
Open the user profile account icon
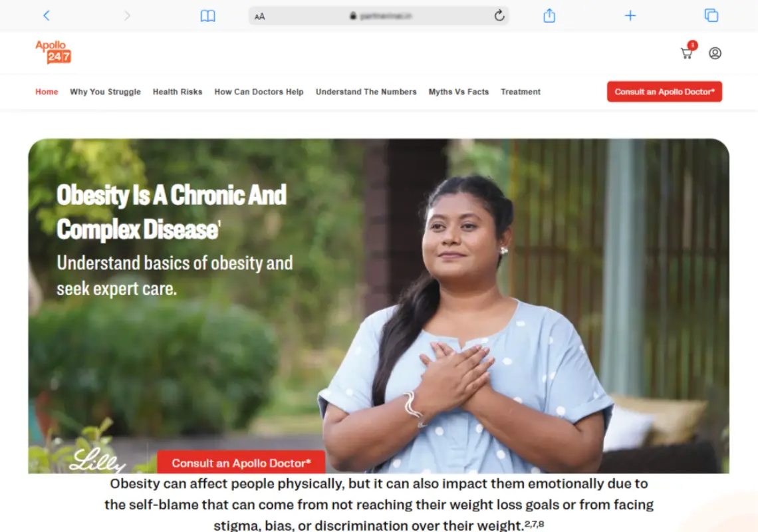pyautogui.click(x=715, y=53)
